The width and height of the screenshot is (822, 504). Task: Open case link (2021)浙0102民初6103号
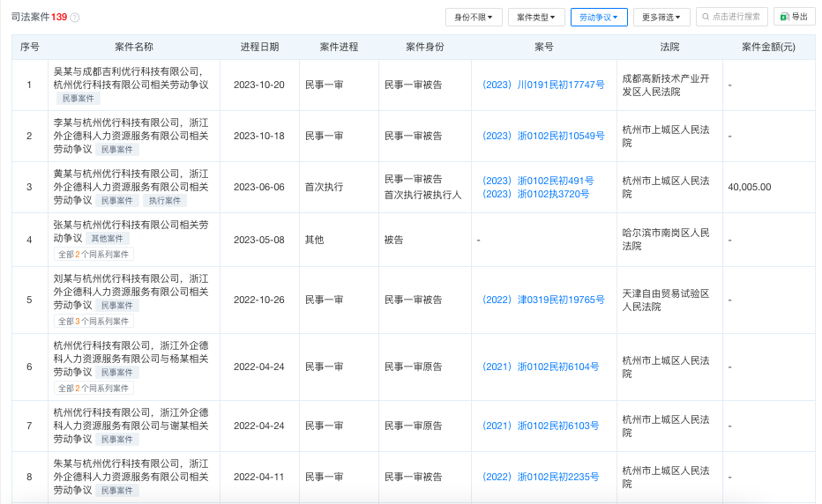pyautogui.click(x=541, y=426)
